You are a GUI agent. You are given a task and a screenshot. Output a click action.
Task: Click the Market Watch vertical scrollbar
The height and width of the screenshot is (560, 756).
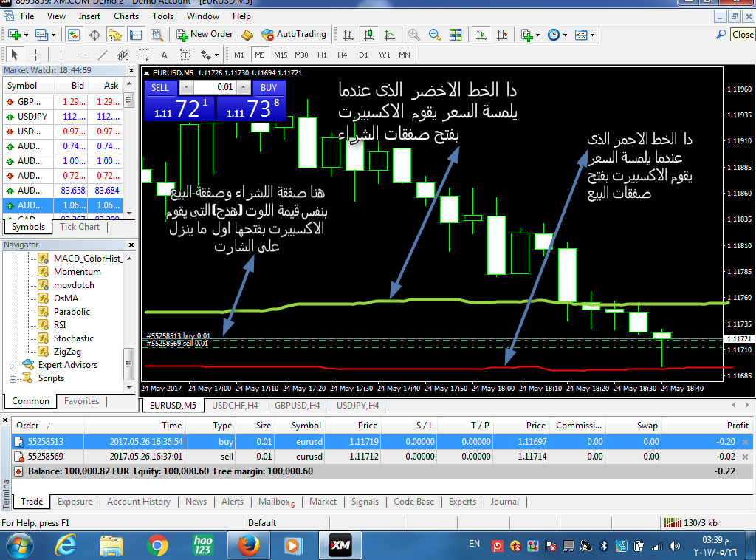[128, 148]
